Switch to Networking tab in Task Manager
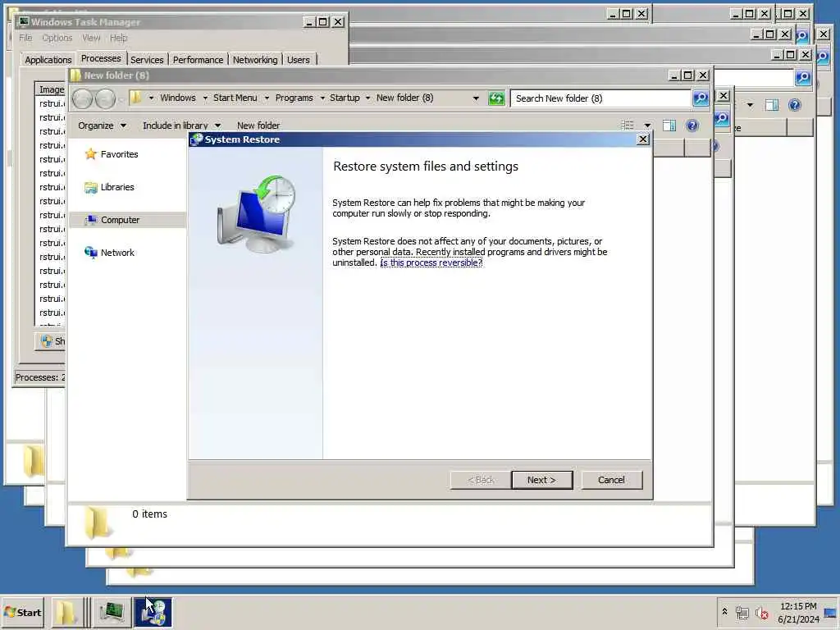 pos(255,59)
